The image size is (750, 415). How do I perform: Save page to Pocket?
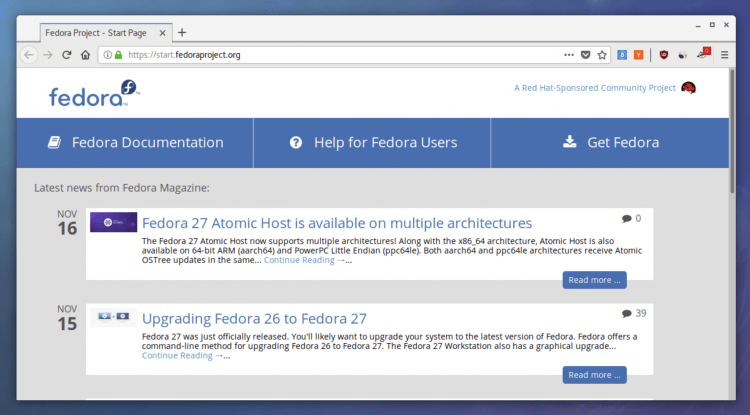(x=585, y=55)
